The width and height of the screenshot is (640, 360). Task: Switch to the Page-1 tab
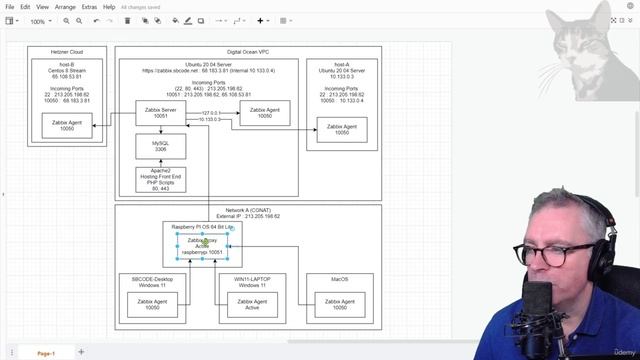(x=46, y=353)
